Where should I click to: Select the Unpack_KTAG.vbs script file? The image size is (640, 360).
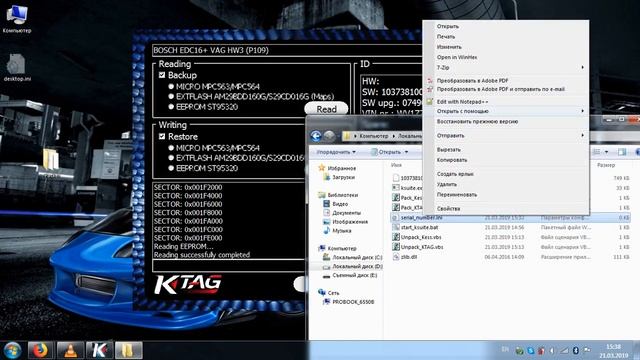[x=422, y=247]
